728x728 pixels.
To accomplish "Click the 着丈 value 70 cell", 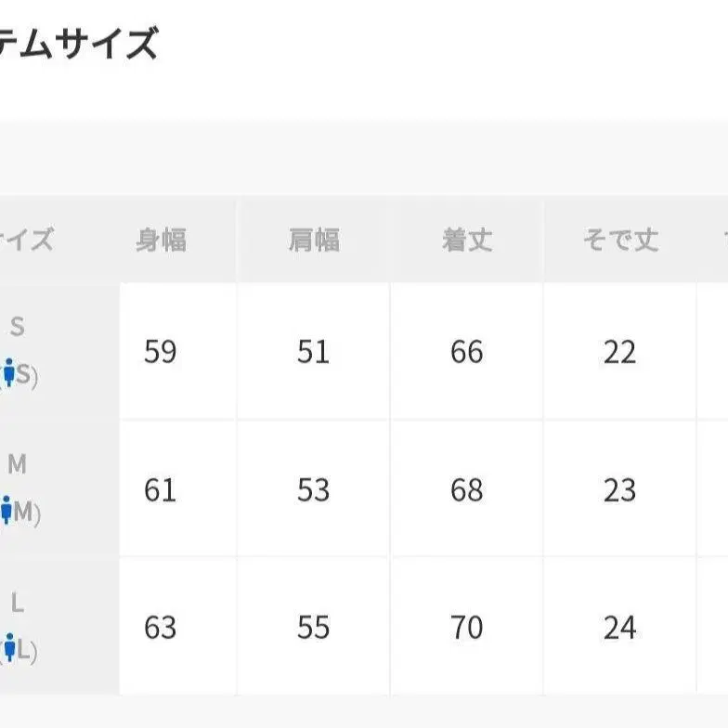I will (x=467, y=626).
